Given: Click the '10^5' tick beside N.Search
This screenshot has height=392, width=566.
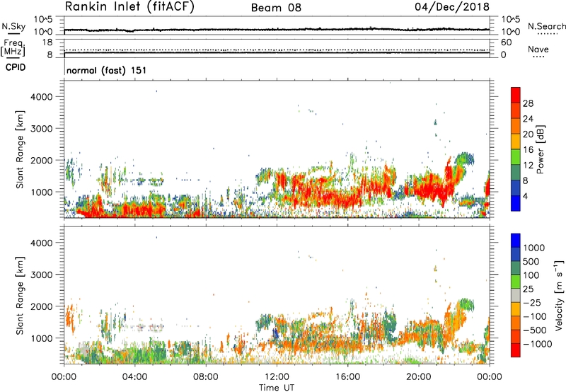Looking at the screenshot, I should pyautogui.click(x=511, y=20).
